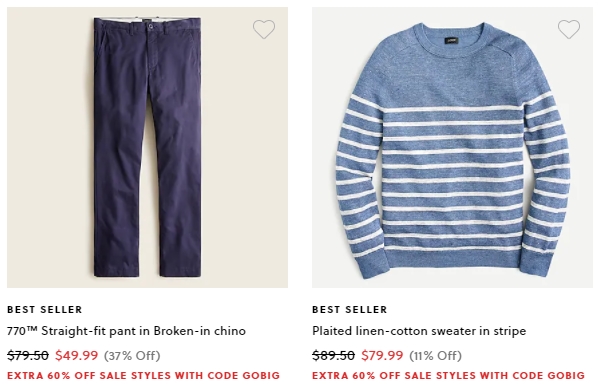603x385 pixels.
Task: Click the $79.50 original price of pant
Action: click(x=28, y=355)
